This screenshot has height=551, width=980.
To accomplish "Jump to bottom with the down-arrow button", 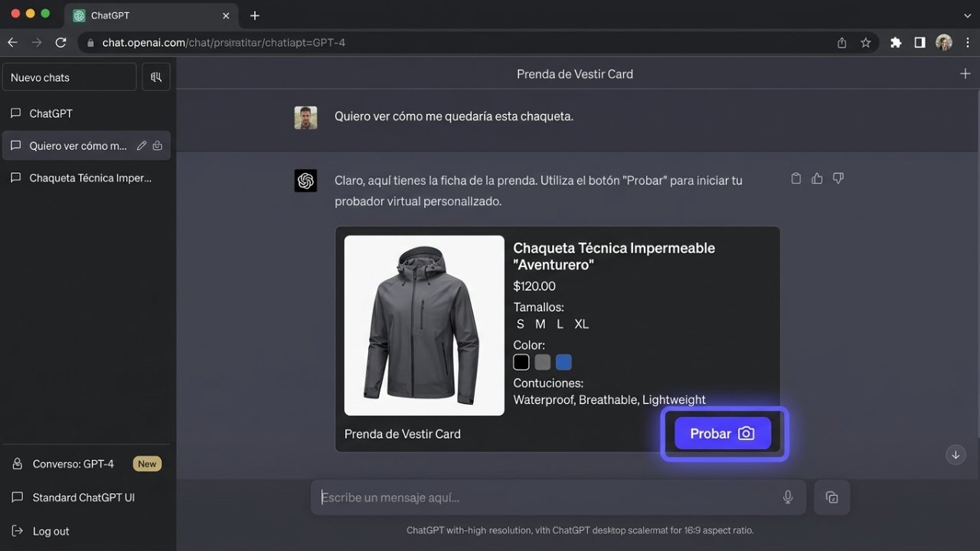I will pyautogui.click(x=955, y=455).
